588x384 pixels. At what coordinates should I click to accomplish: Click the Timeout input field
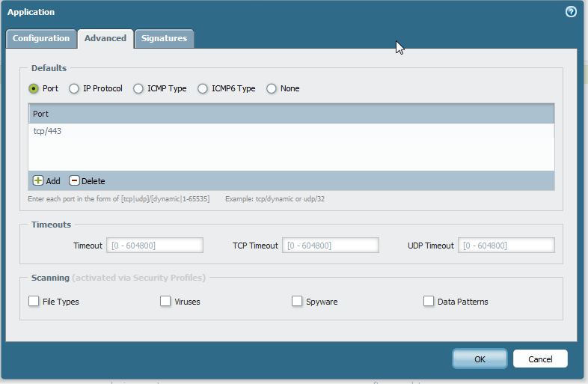(x=156, y=246)
